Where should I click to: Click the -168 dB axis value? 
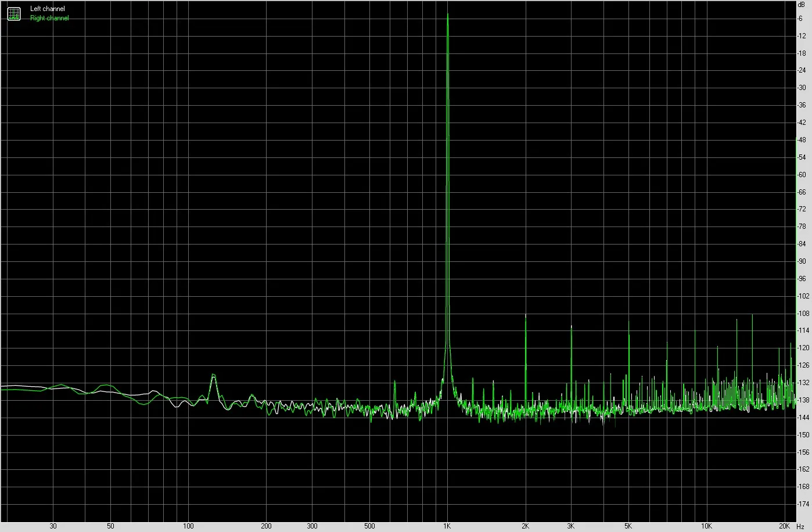pyautogui.click(x=803, y=487)
